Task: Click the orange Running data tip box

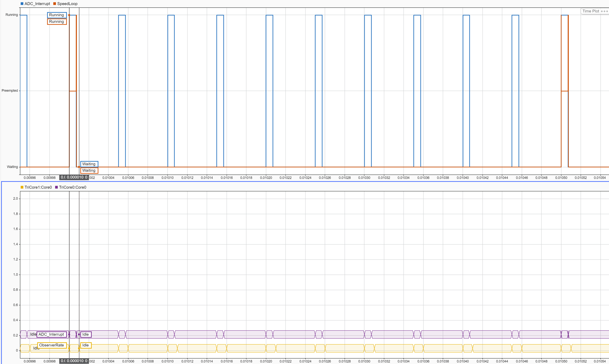Action: click(57, 22)
